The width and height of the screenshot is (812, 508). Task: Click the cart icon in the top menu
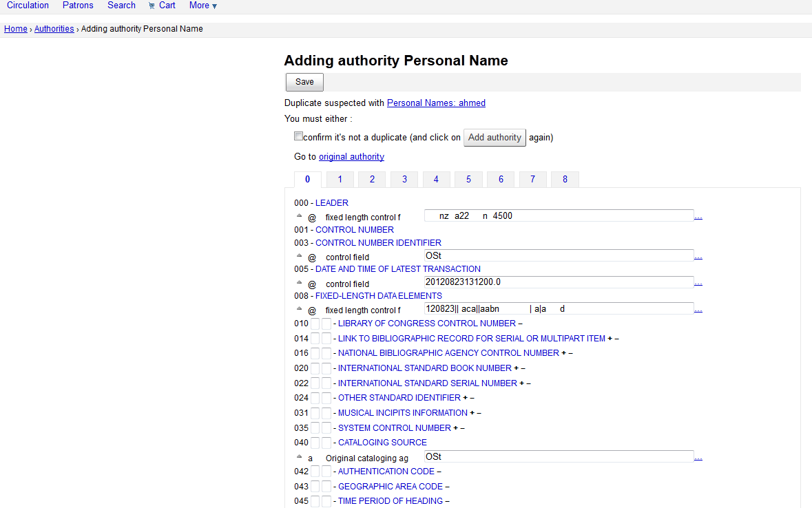coord(152,6)
